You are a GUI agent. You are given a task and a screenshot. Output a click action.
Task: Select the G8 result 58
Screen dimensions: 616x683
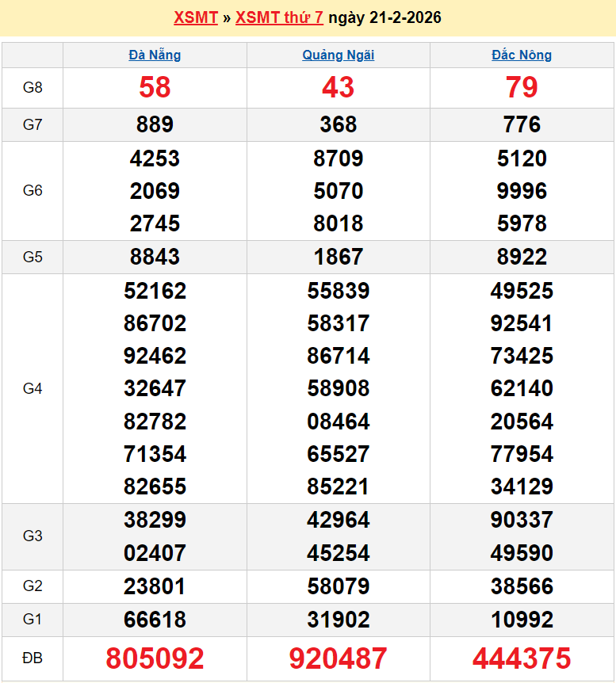155,87
